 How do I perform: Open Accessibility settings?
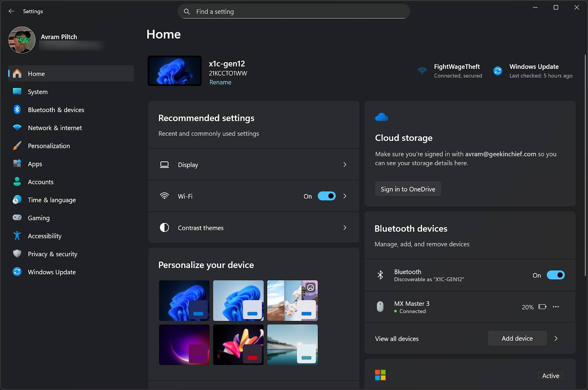click(x=71, y=235)
